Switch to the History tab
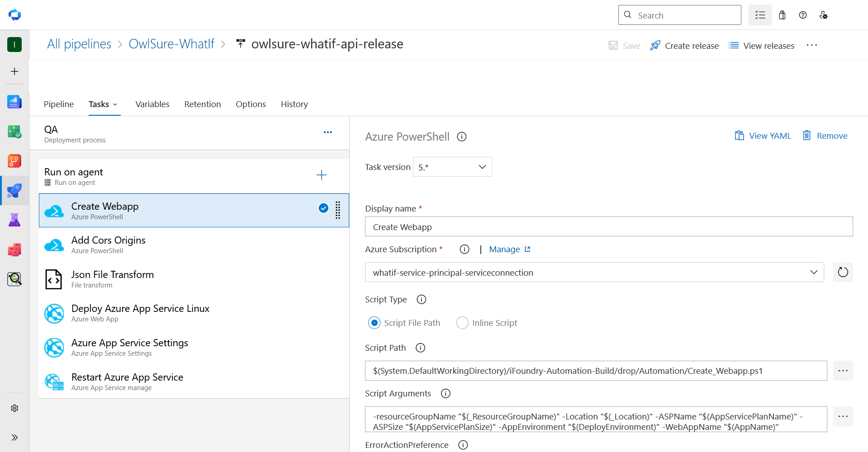868x452 pixels. [294, 104]
